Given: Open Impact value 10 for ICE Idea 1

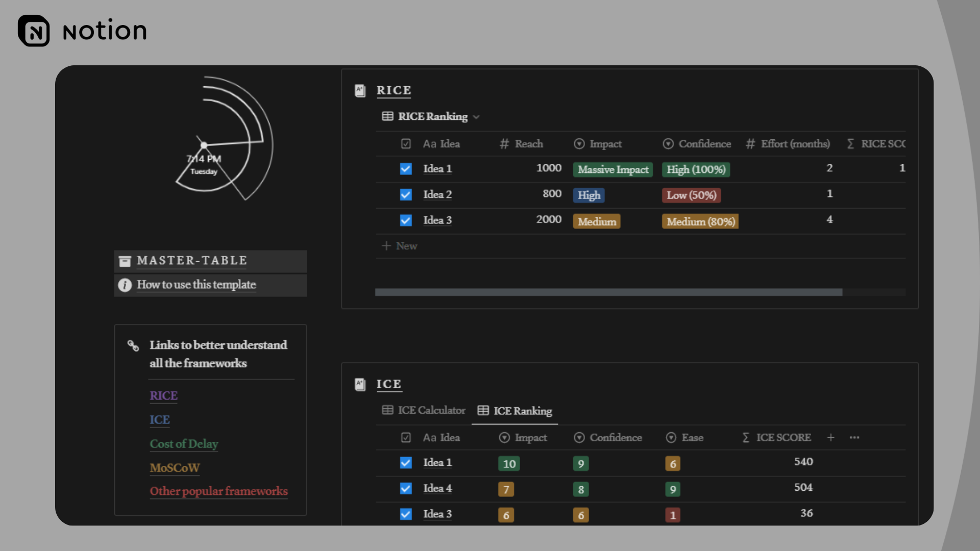Looking at the screenshot, I should 509,464.
